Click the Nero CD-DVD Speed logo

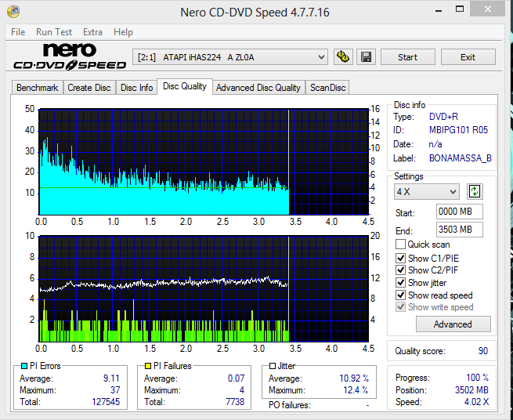coord(70,56)
